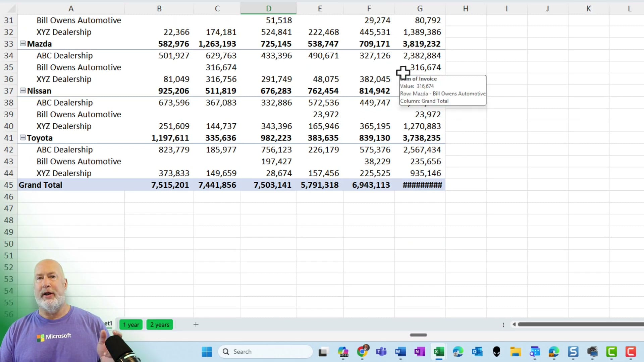Open Snagit from the taskbar
This screenshot has height=362, width=644.
click(x=573, y=352)
